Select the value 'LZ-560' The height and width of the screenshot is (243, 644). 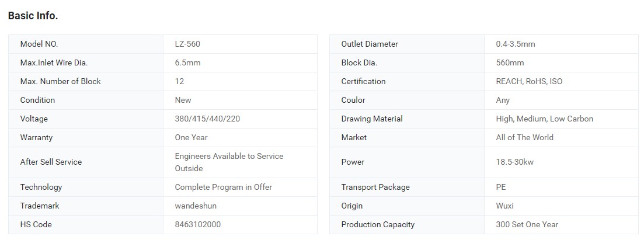pos(187,44)
